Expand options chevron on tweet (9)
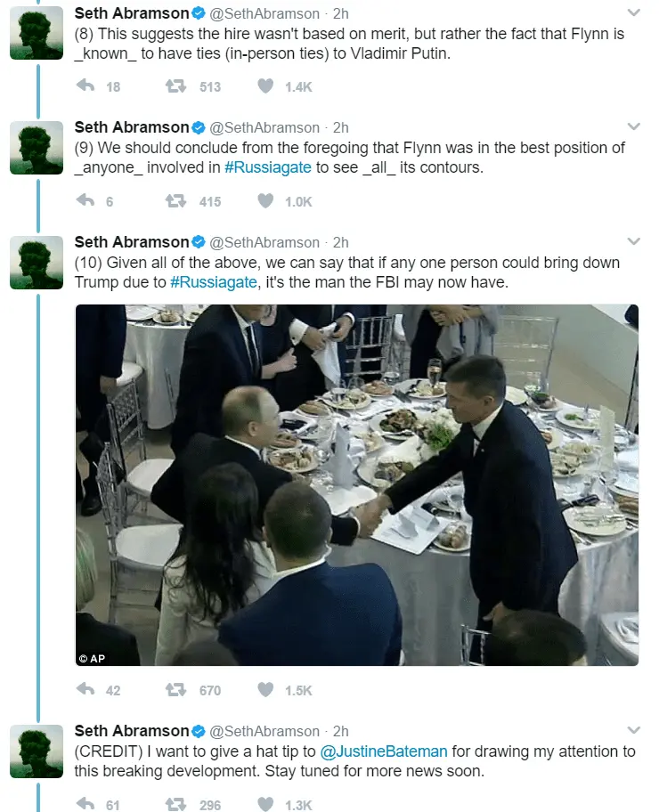659x812 pixels. (633, 127)
